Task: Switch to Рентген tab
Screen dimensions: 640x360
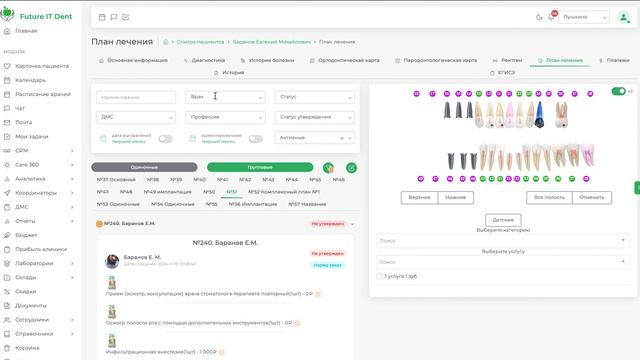Action: [x=507, y=60]
